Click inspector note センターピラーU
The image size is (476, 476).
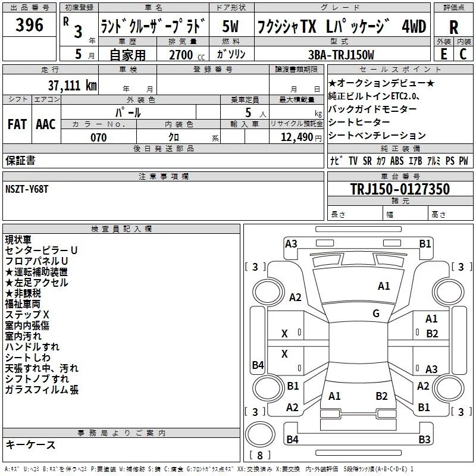click(41, 250)
